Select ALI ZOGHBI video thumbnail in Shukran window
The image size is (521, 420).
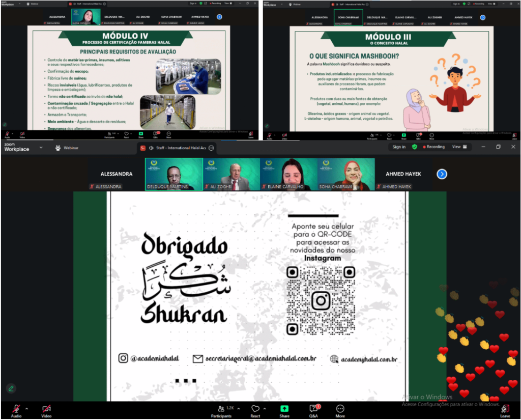(231, 174)
